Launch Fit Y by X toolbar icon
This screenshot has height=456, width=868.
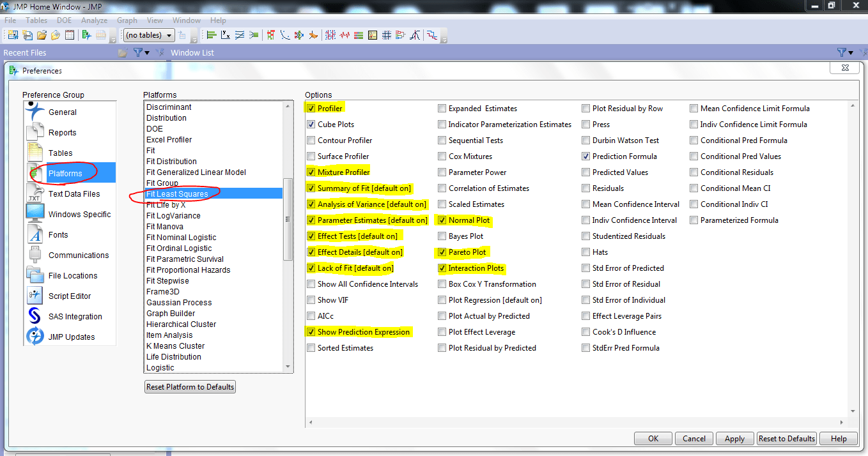(x=226, y=35)
